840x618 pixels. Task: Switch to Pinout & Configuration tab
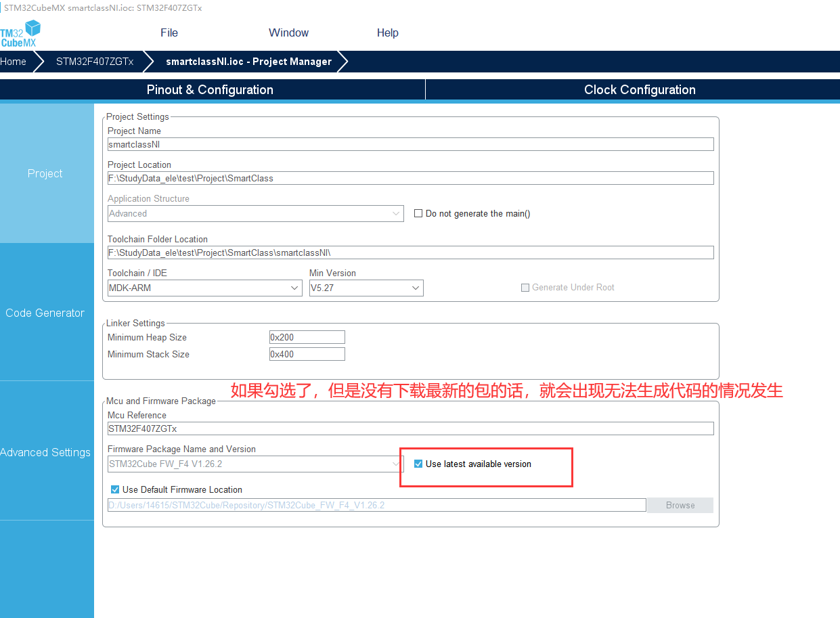pyautogui.click(x=210, y=89)
